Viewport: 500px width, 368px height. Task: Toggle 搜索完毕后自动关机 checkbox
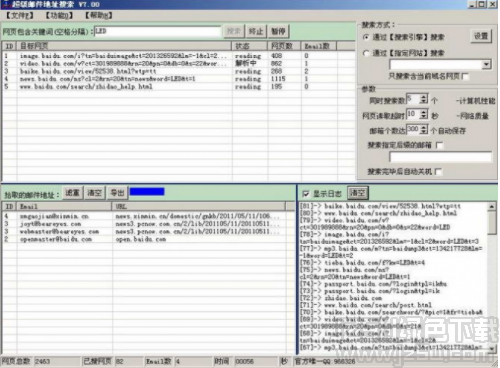(x=438, y=172)
